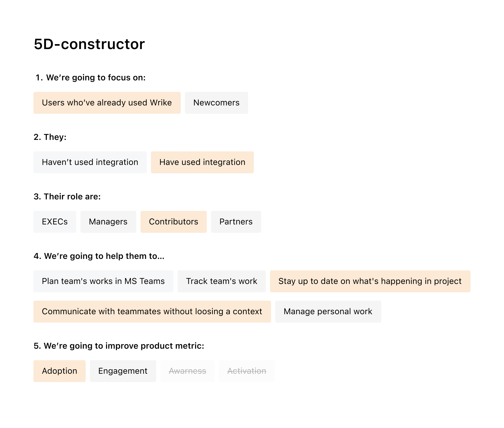Click the crossed-out Activation chip

point(247,371)
